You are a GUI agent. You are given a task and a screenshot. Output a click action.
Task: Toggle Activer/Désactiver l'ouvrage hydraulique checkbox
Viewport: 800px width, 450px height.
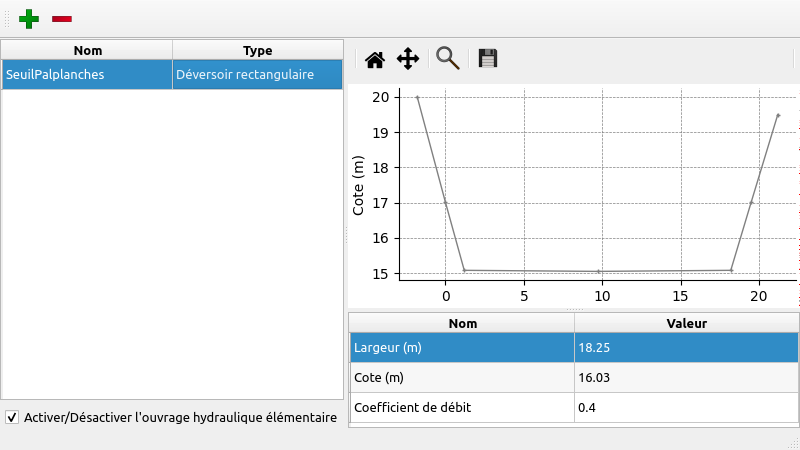[x=12, y=417]
